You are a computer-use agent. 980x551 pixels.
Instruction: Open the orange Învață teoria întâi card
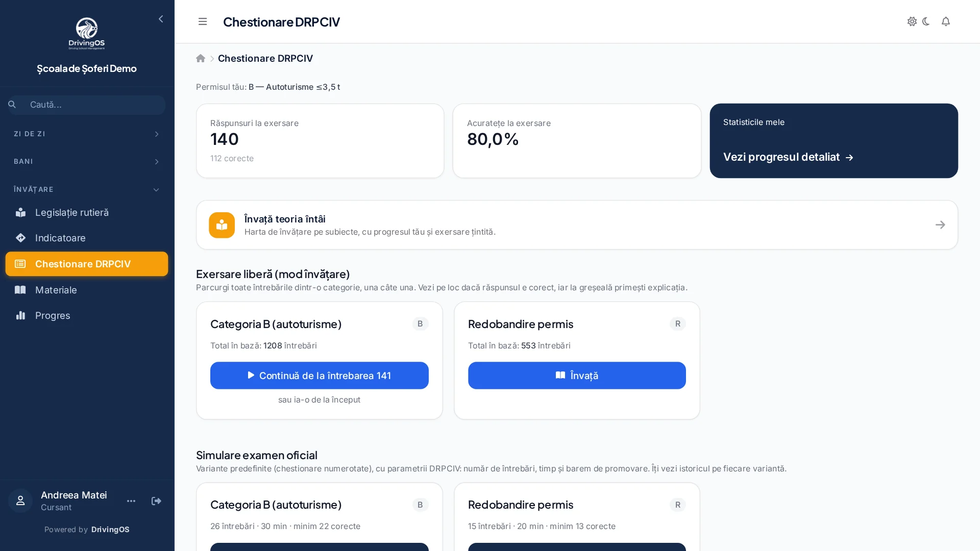[x=577, y=225]
